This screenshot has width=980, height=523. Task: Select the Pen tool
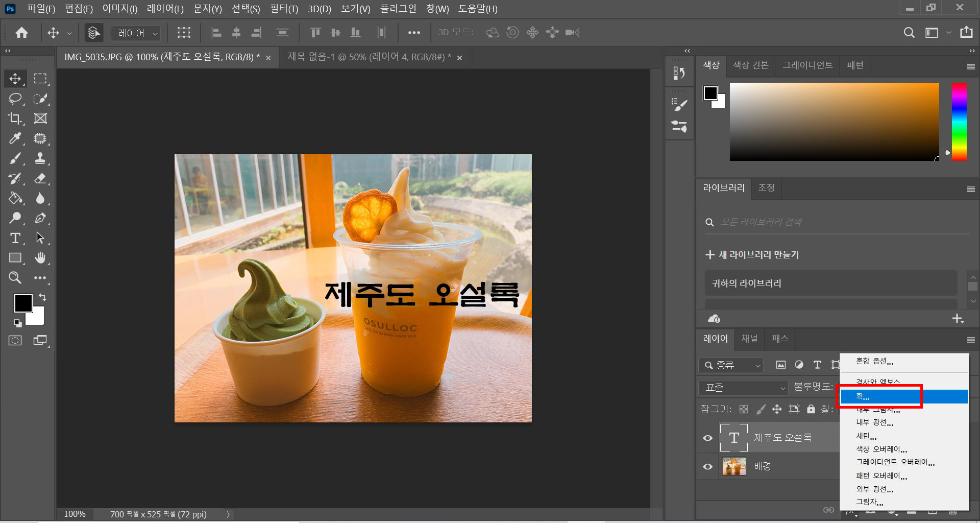40,218
